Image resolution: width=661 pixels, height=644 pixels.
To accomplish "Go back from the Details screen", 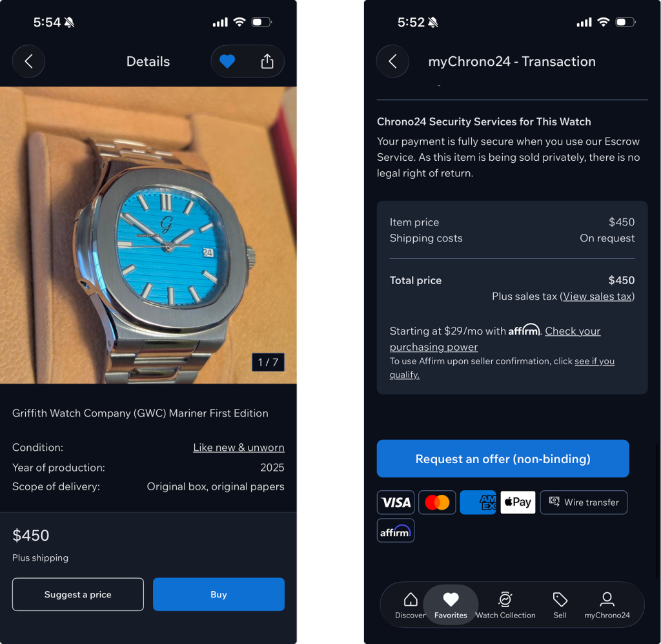I will pos(28,61).
